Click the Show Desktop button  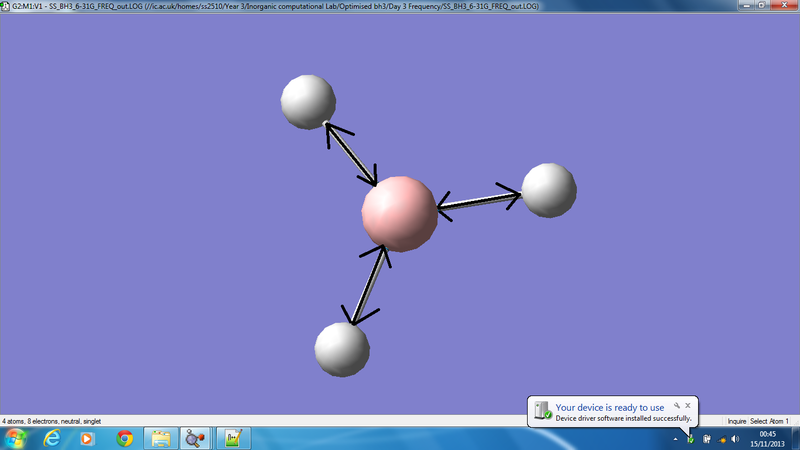tap(796, 439)
